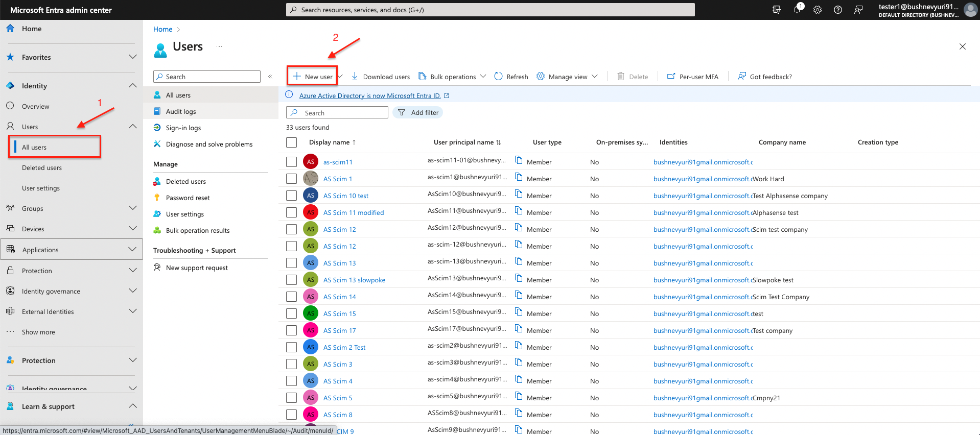Expand the Devices section
Image resolution: width=980 pixels, height=435 pixels.
(x=133, y=228)
